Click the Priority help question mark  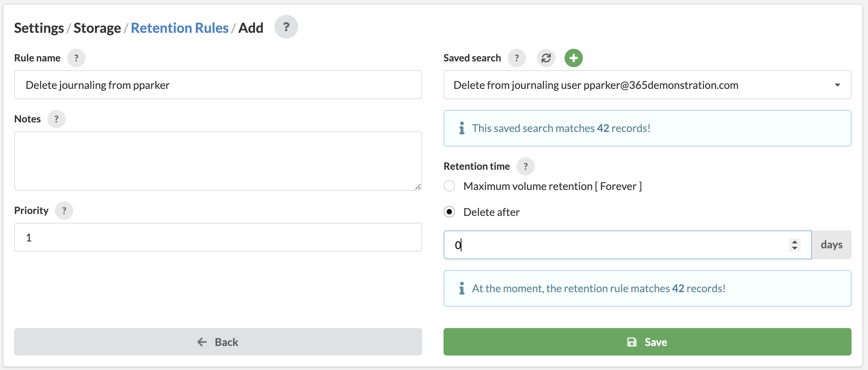click(64, 211)
